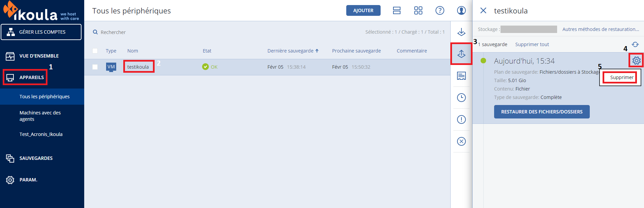Click the green status dot of backup
Viewport: 644px width, 208px height.
(483, 61)
